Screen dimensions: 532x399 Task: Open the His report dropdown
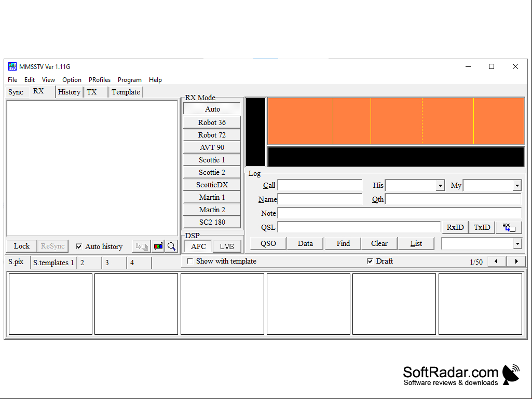(440, 186)
